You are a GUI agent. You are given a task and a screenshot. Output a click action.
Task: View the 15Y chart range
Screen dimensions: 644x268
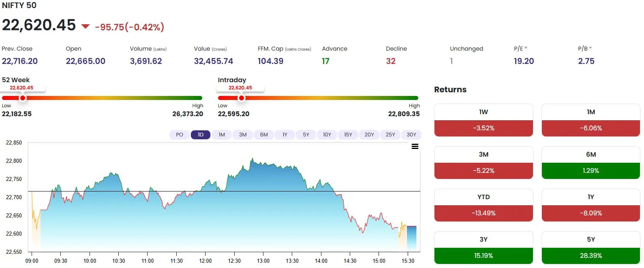(x=348, y=135)
